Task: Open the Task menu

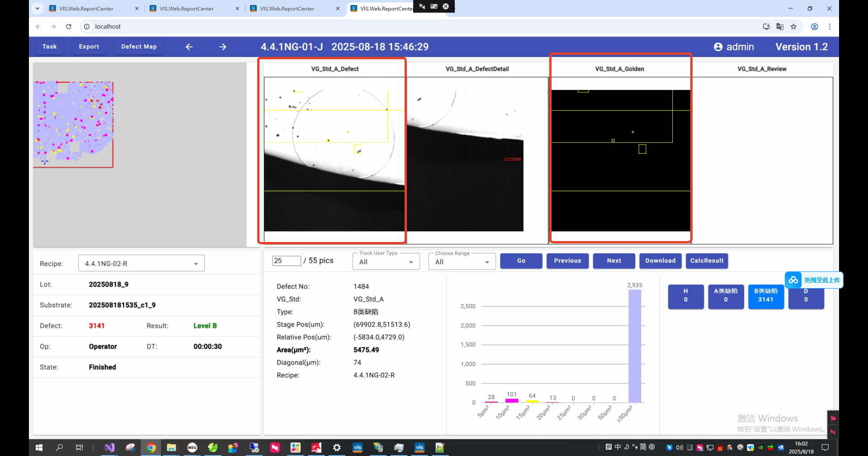Action: coord(49,47)
